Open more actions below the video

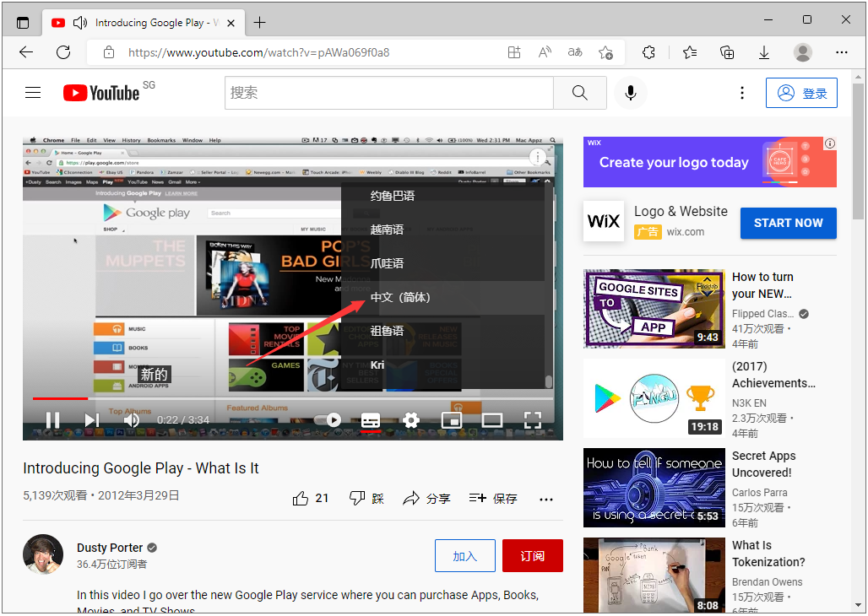point(545,500)
